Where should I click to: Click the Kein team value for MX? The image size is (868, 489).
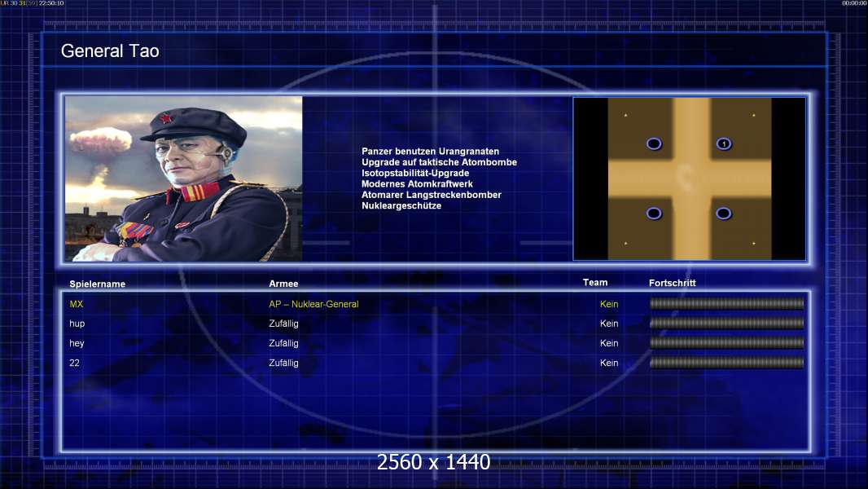pos(609,304)
